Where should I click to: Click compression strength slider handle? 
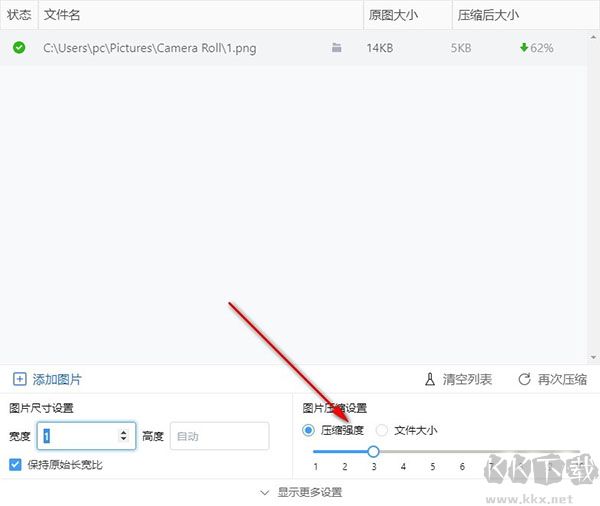point(373,451)
